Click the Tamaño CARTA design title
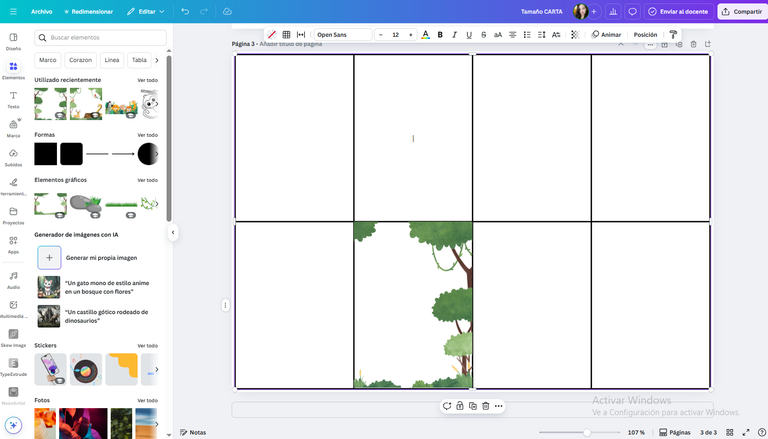This screenshot has height=439, width=768. 541,11
